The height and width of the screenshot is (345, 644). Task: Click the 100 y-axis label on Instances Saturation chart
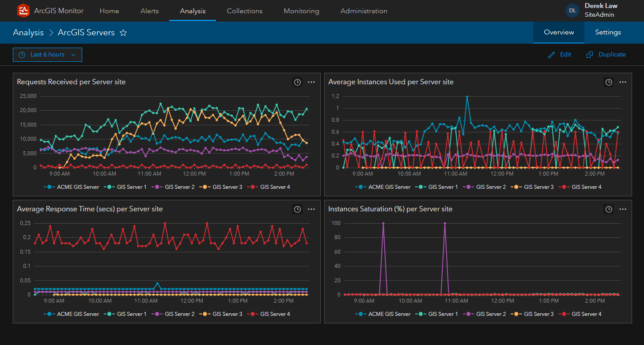tap(335, 223)
